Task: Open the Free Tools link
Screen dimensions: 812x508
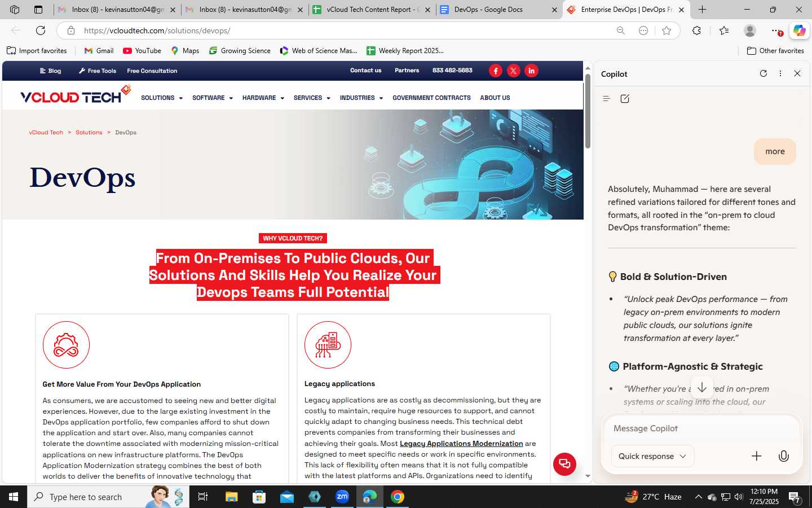Action: pos(98,71)
